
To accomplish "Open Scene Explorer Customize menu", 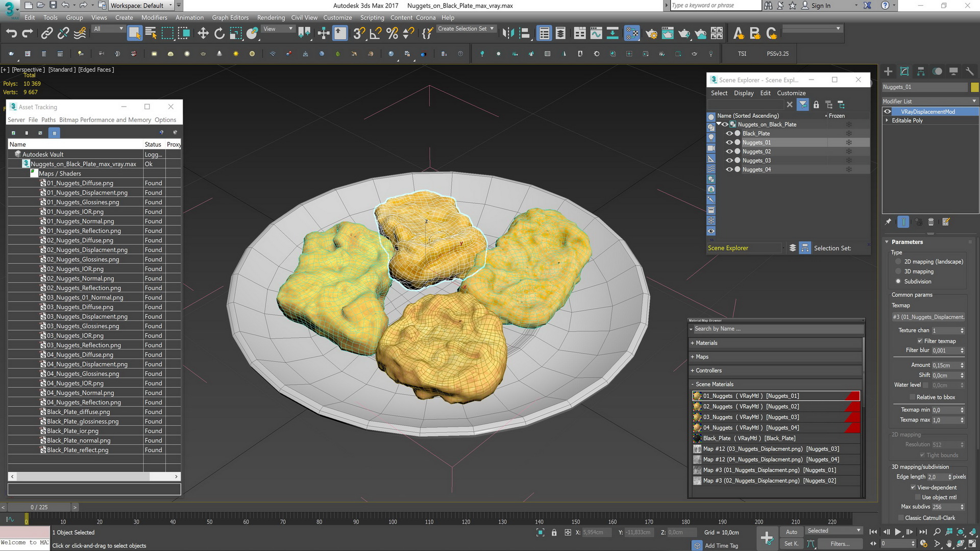I will (791, 93).
